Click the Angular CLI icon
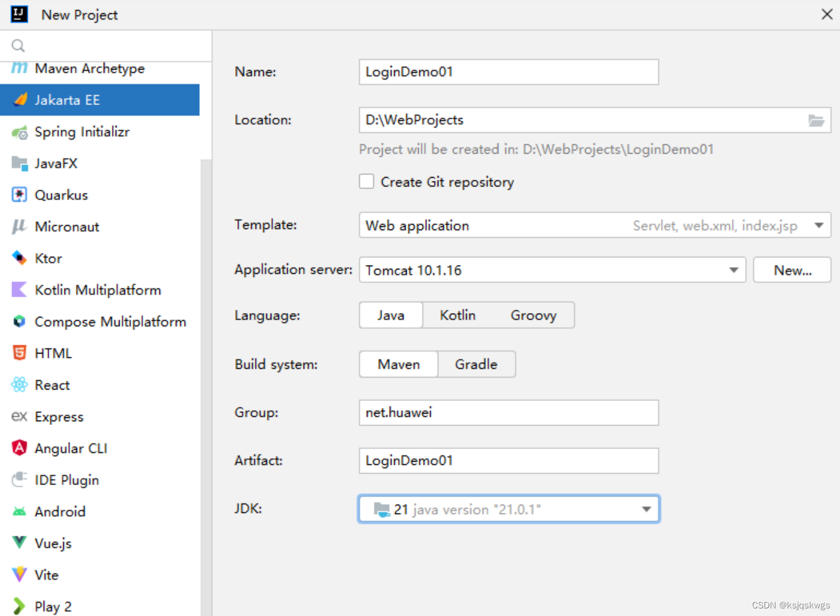840x616 pixels. pos(20,448)
